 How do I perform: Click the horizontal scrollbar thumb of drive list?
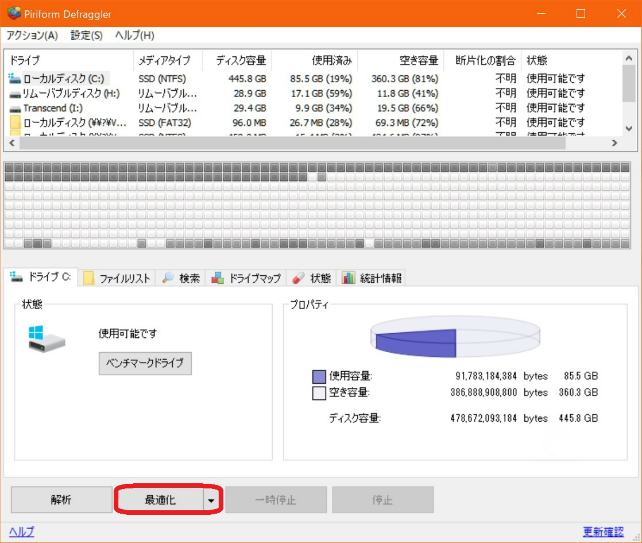click(292, 143)
